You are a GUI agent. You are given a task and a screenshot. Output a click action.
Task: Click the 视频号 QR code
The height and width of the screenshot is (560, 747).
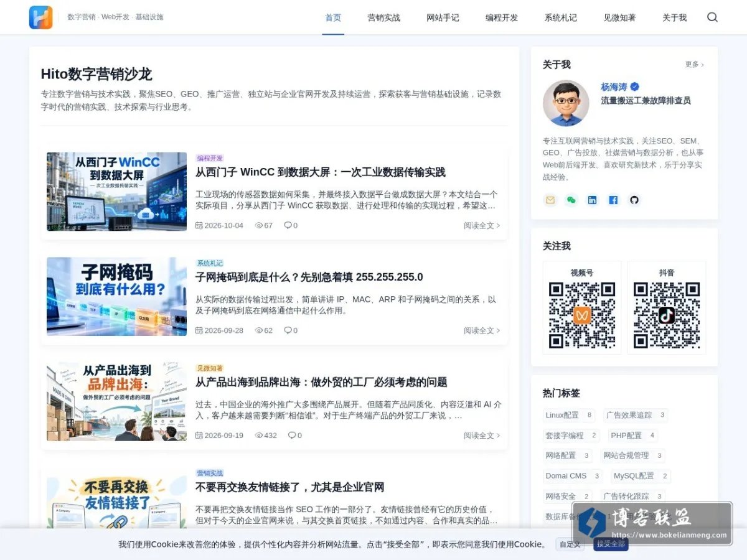[x=582, y=315]
